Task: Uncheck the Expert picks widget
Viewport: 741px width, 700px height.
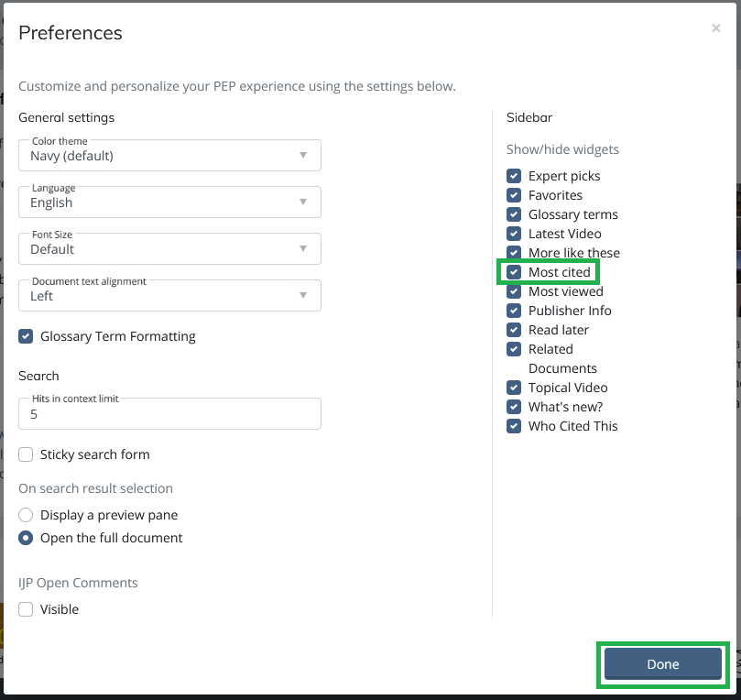Action: pos(514,176)
